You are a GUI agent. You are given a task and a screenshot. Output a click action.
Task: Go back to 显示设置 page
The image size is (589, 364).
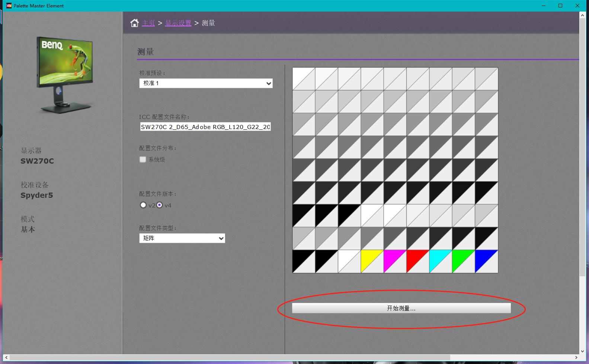pyautogui.click(x=178, y=23)
